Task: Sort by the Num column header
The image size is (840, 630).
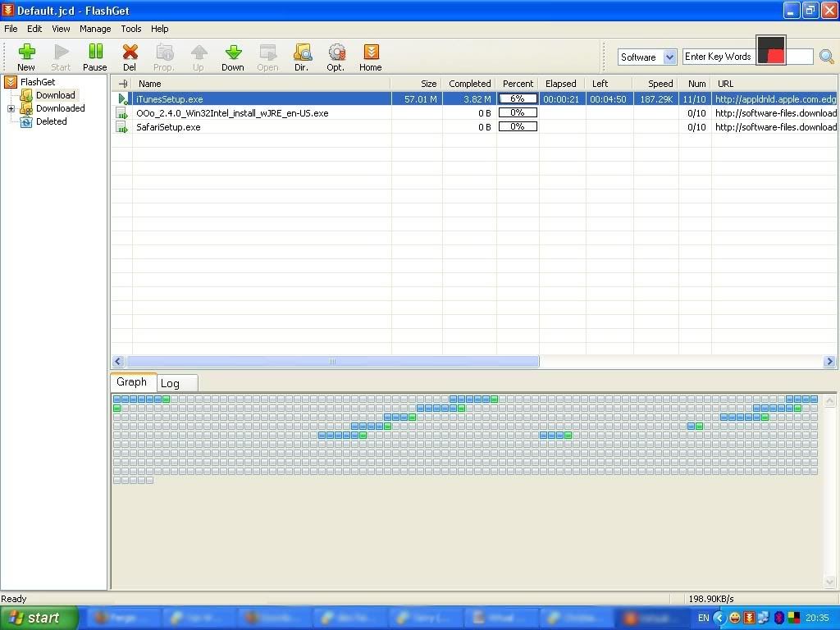Action: pyautogui.click(x=696, y=84)
